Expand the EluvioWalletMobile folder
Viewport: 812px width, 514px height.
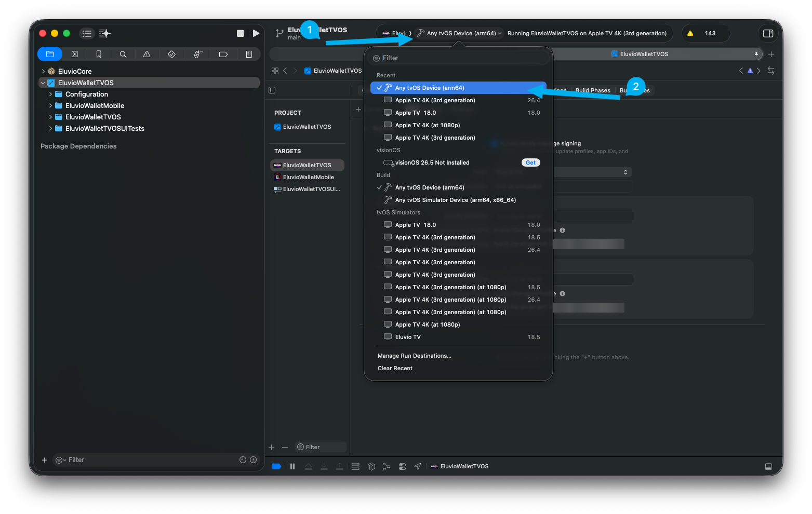coord(50,105)
